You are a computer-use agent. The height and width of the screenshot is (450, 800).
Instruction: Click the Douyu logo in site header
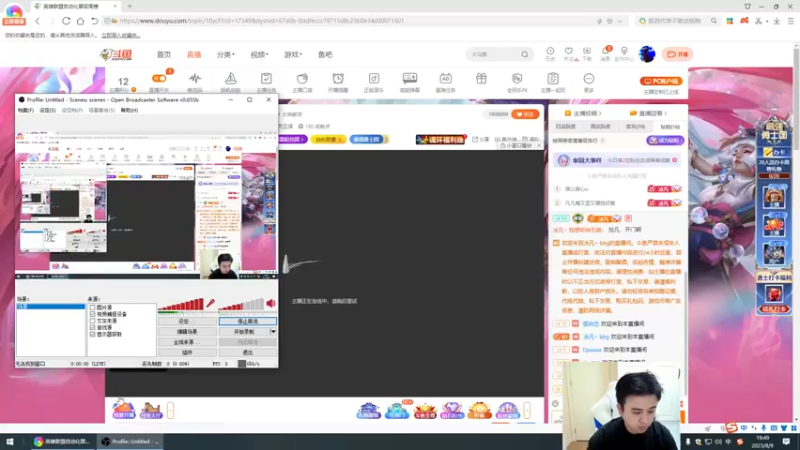pyautogui.click(x=116, y=55)
